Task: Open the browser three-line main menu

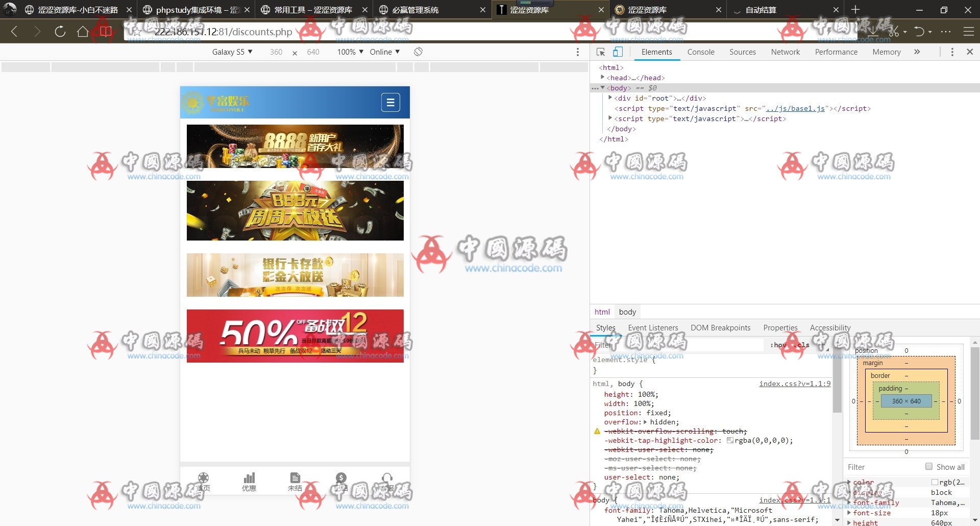Action: tap(968, 32)
